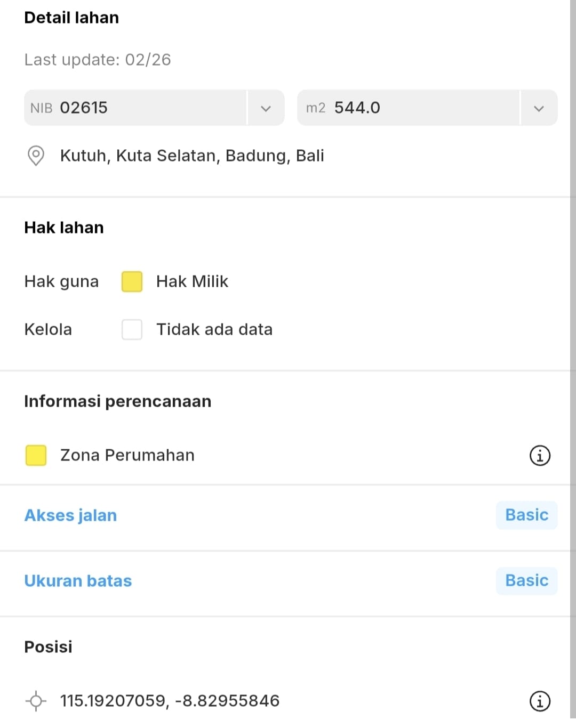
Task: Click the yellow Zona Perumahan swatch
Action: (x=36, y=456)
